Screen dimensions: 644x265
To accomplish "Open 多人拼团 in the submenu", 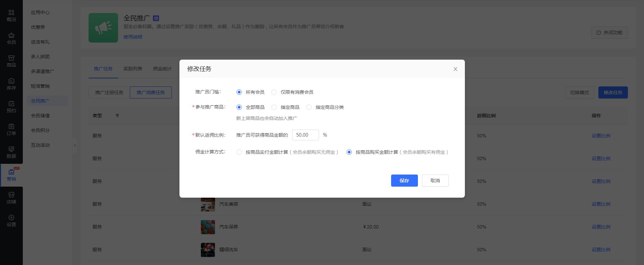I will click(x=40, y=57).
